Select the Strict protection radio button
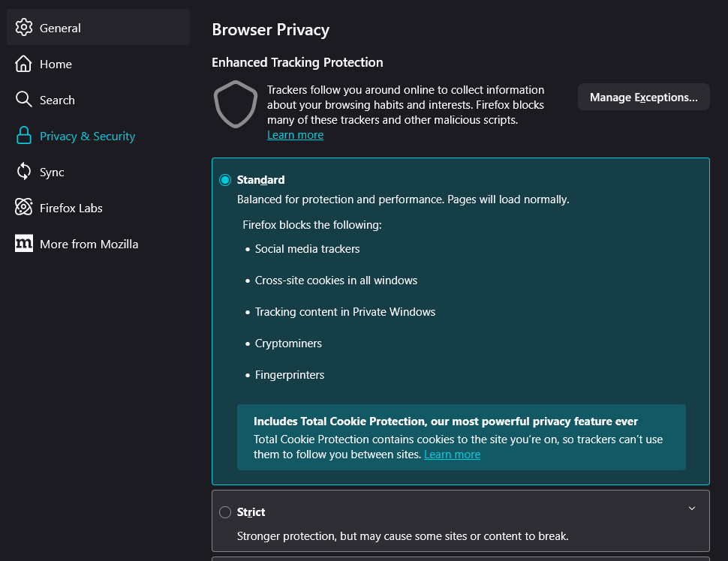Viewport: 728px width, 561px height. coord(225,512)
